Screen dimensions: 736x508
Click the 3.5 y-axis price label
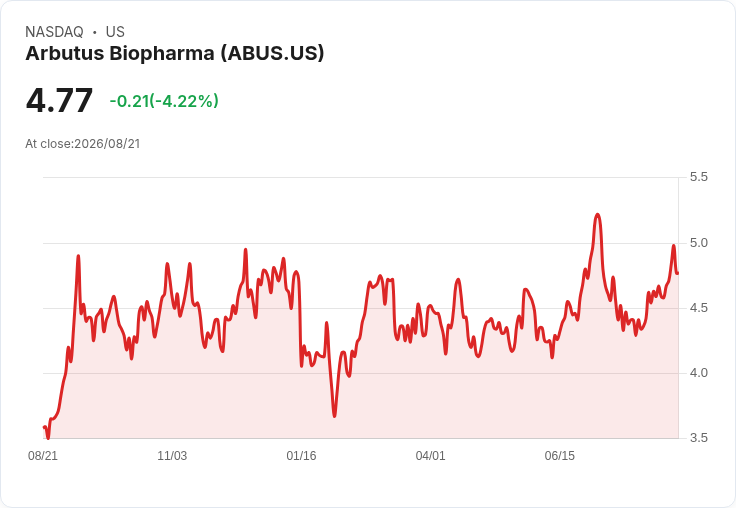(698, 438)
